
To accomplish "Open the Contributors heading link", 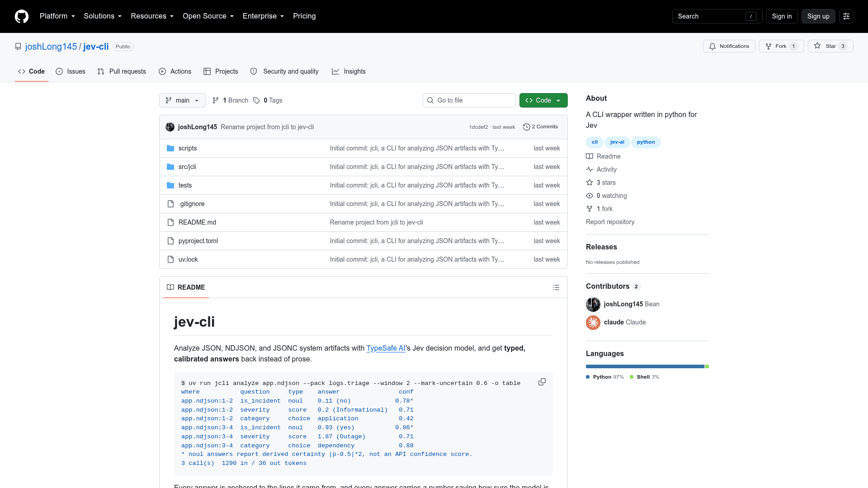I will [613, 286].
